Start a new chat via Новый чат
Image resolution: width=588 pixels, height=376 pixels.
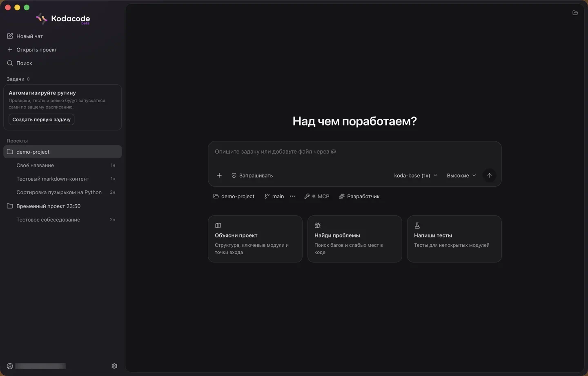pos(25,36)
